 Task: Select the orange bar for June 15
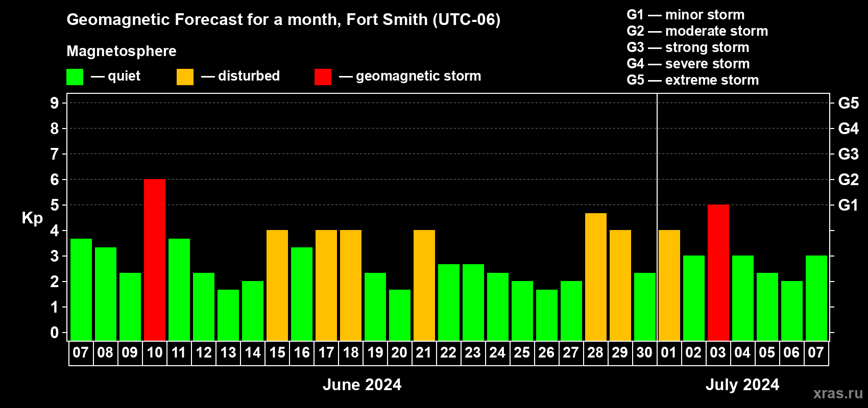(277, 286)
